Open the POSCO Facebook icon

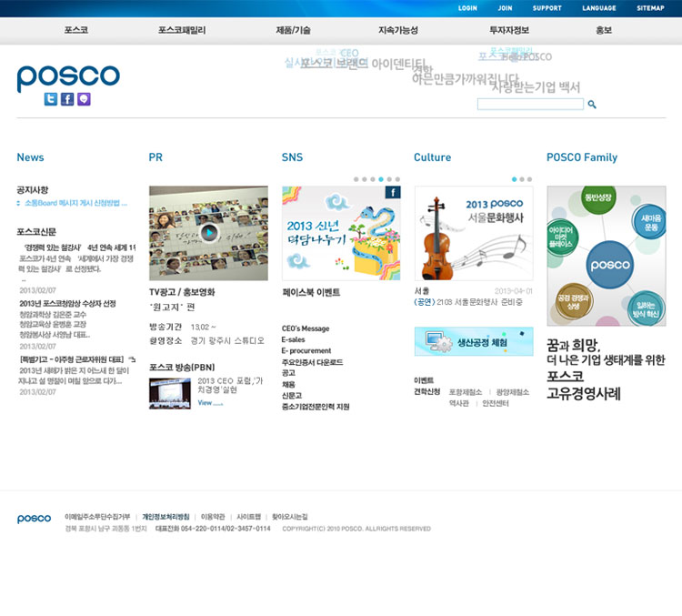67,99
